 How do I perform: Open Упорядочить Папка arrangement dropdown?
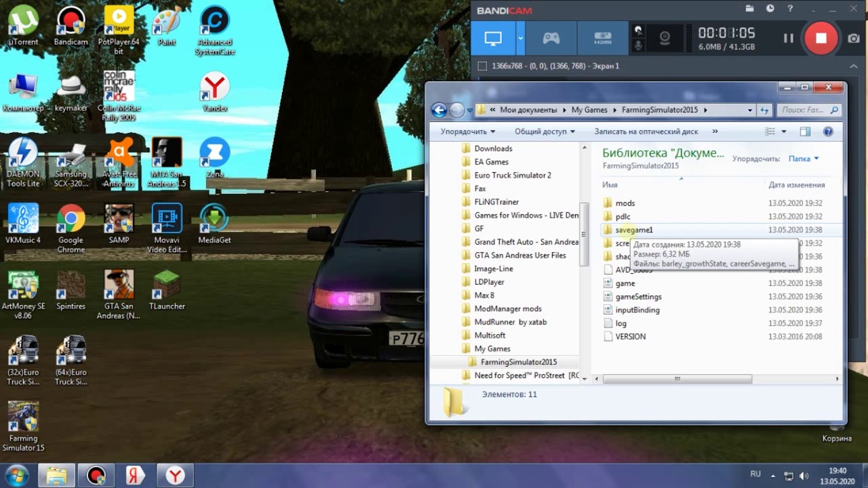(804, 159)
